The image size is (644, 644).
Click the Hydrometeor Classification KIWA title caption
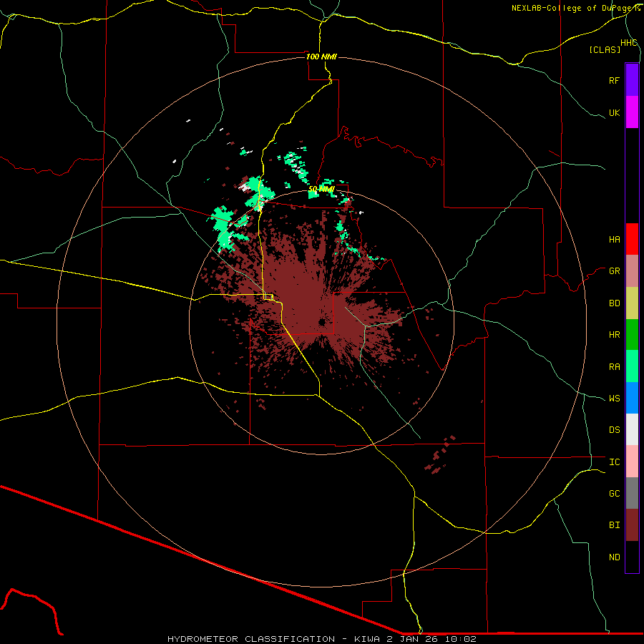point(321,639)
